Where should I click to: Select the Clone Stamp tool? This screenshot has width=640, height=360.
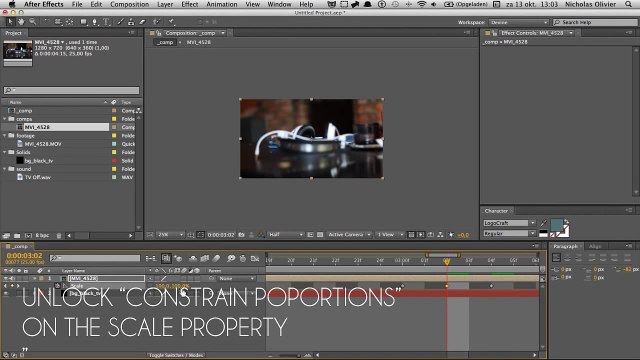131,22
